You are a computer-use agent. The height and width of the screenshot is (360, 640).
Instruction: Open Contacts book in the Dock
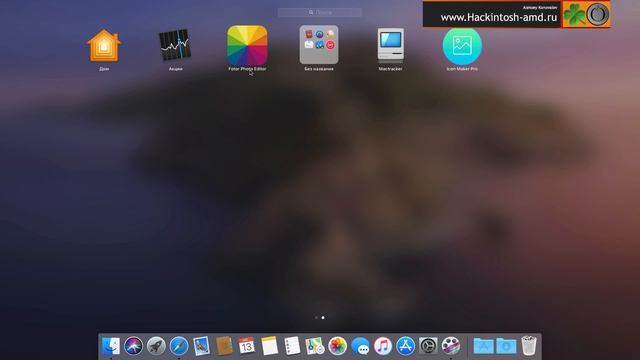coord(224,346)
